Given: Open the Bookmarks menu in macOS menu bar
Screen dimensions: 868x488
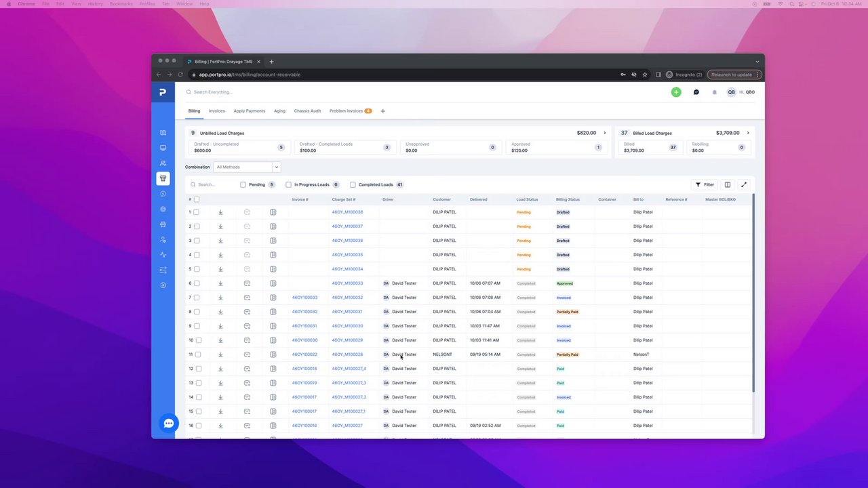Looking at the screenshot, I should point(121,4).
